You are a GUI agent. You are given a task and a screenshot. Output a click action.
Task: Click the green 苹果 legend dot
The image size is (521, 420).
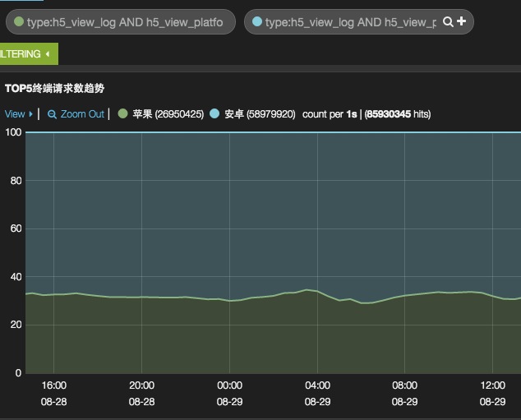(x=122, y=114)
